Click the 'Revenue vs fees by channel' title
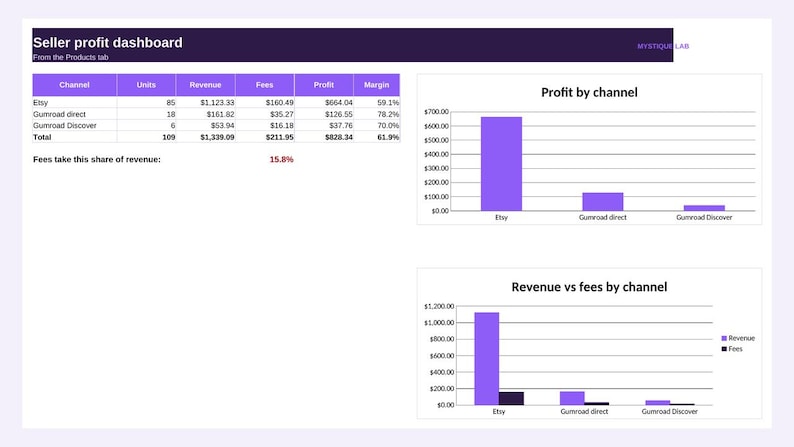The width and height of the screenshot is (794, 447). [589, 287]
